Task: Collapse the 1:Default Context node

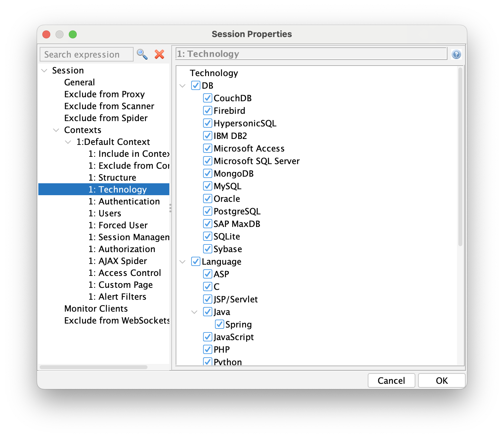Action: pyautogui.click(x=68, y=142)
